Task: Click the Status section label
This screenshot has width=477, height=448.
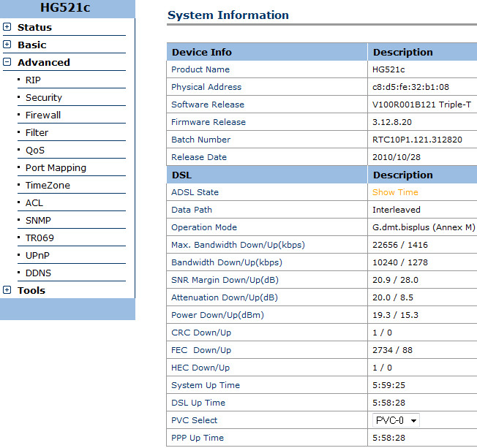Action: pyautogui.click(x=34, y=27)
